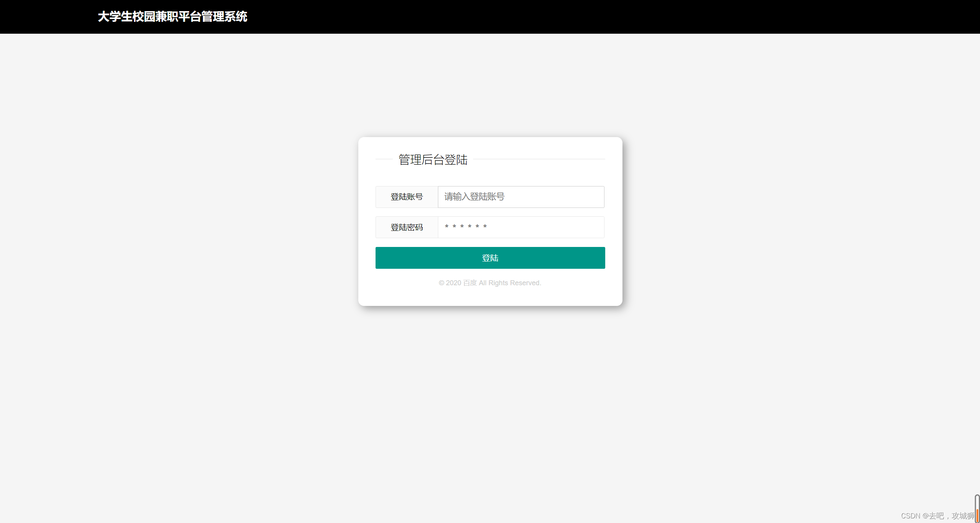
Task: Focus the 请输入登陆账号 account input field
Action: click(521, 197)
